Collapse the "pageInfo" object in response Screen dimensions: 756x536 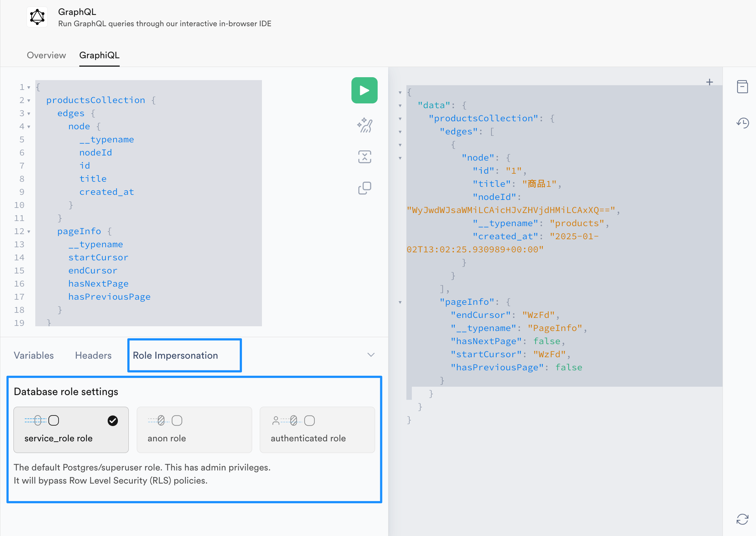(x=400, y=302)
